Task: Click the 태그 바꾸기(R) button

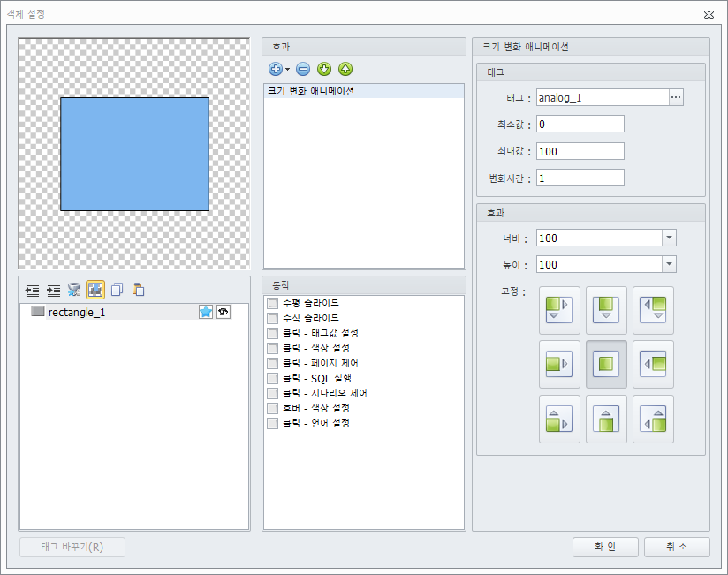Action: pos(72,547)
